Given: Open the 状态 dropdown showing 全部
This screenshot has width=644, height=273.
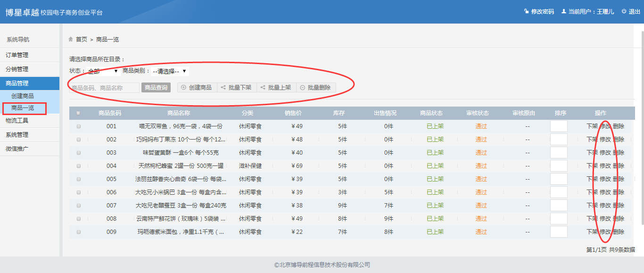Looking at the screenshot, I should tap(103, 71).
